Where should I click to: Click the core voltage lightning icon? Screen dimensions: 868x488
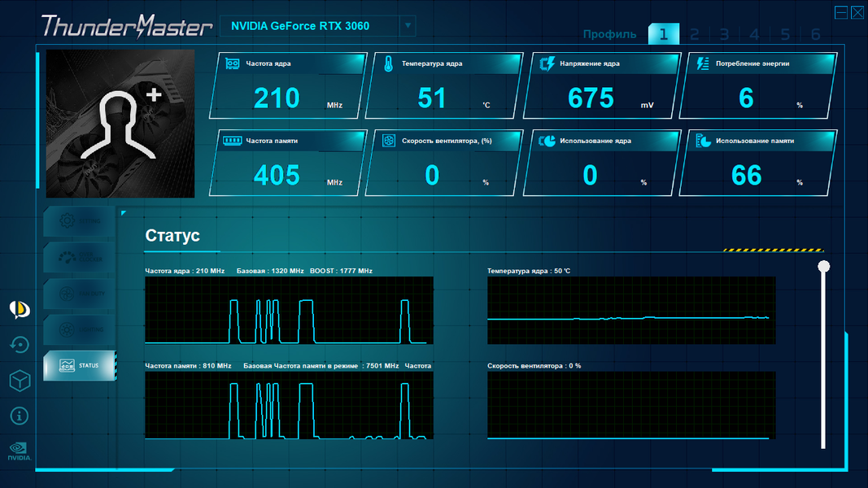[547, 63]
